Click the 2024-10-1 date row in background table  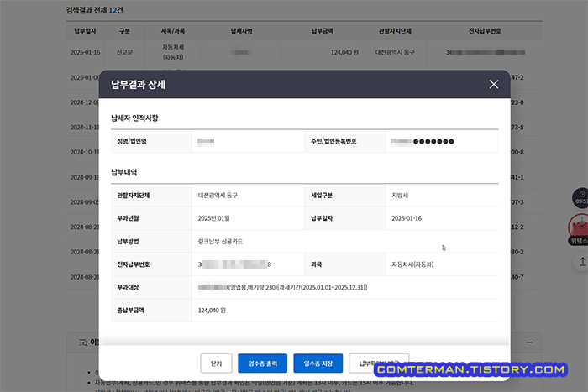tap(84, 152)
